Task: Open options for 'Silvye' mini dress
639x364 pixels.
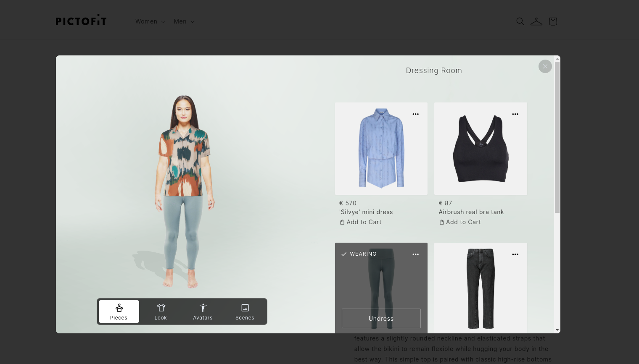Action: (x=415, y=114)
